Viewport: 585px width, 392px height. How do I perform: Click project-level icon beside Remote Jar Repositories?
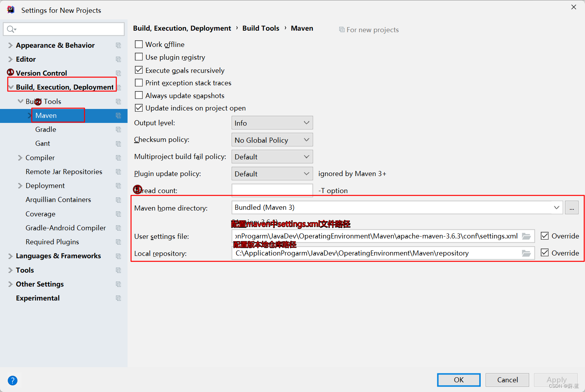coord(119,172)
